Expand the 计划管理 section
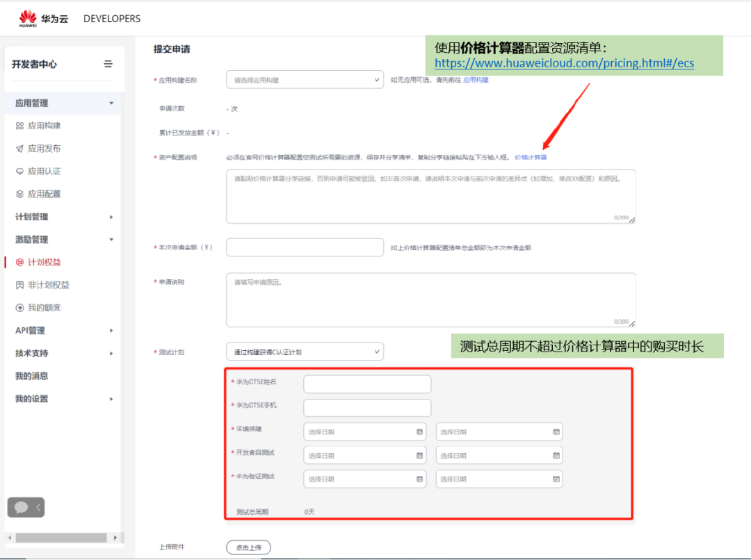Viewport: 751px width, 560px height. point(111,217)
